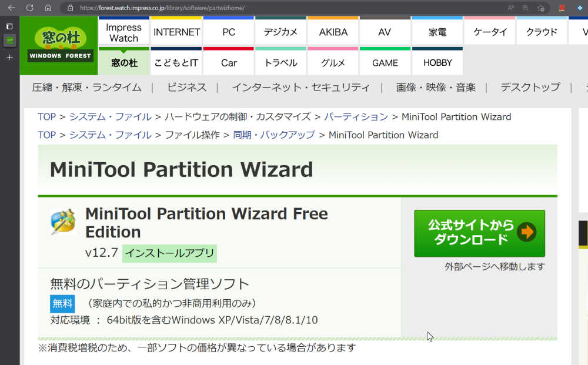Open the ビジネス category
The height and width of the screenshot is (365, 588).
tap(187, 88)
